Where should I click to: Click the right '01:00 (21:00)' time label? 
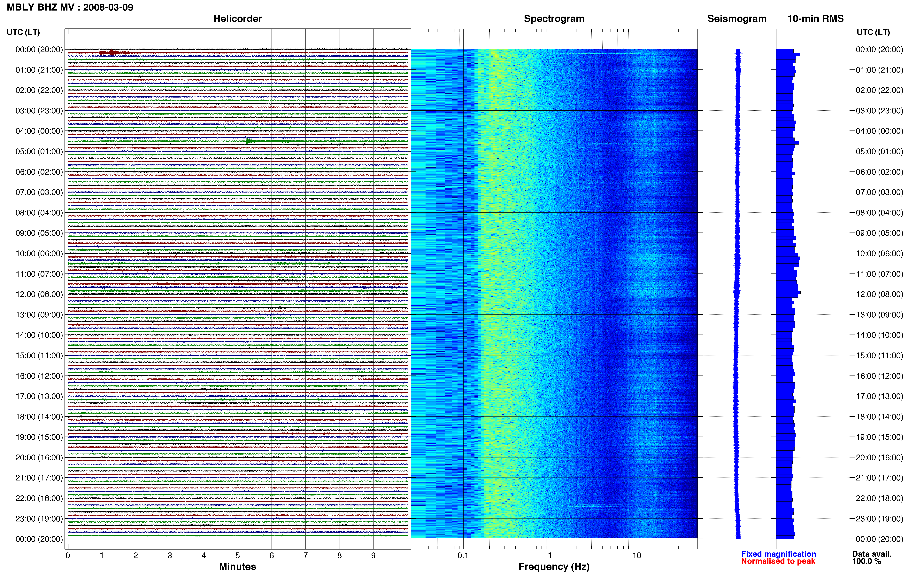(x=879, y=70)
